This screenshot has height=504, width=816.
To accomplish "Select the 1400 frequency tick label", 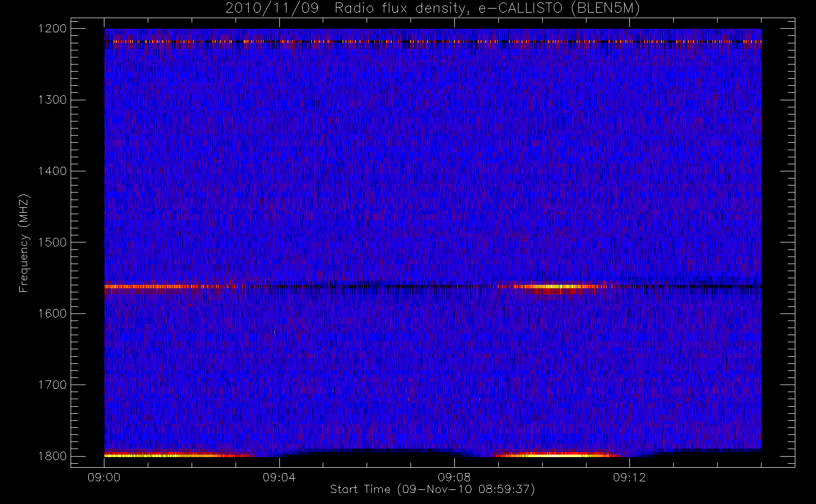I will click(52, 171).
